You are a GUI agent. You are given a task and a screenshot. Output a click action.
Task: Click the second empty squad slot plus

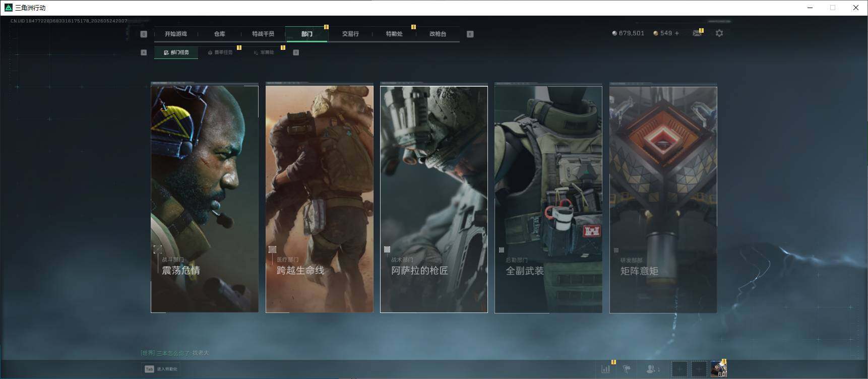coord(699,369)
